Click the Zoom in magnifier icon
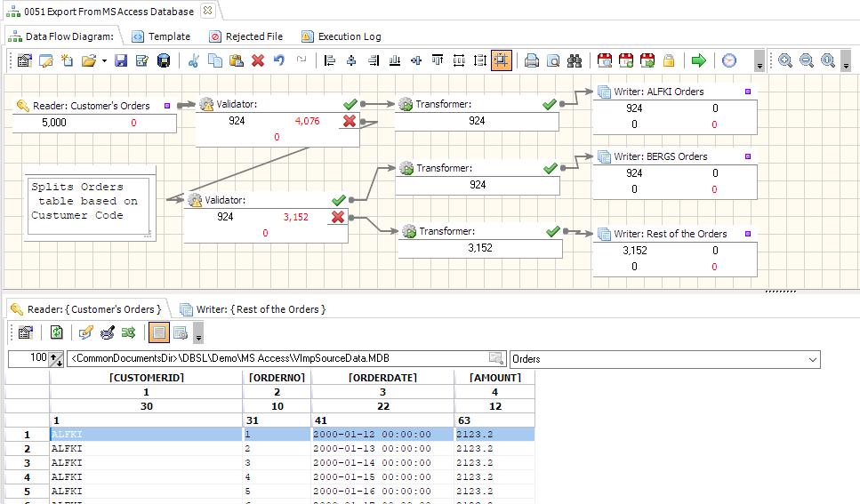 [785, 60]
